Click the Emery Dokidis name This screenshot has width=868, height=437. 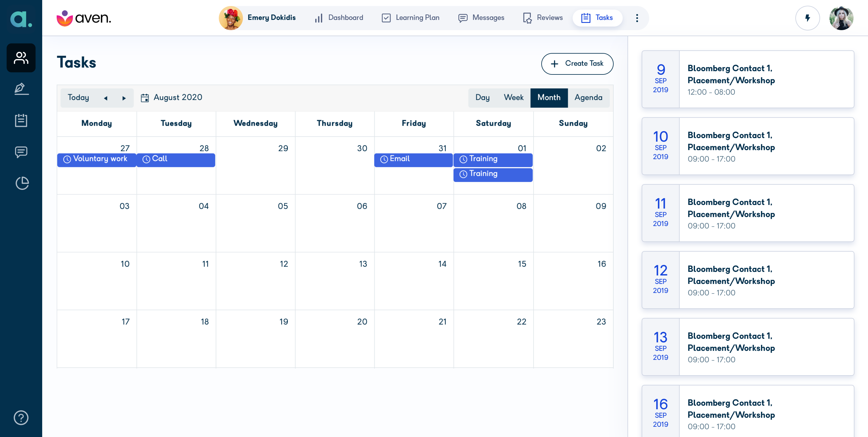(x=271, y=18)
